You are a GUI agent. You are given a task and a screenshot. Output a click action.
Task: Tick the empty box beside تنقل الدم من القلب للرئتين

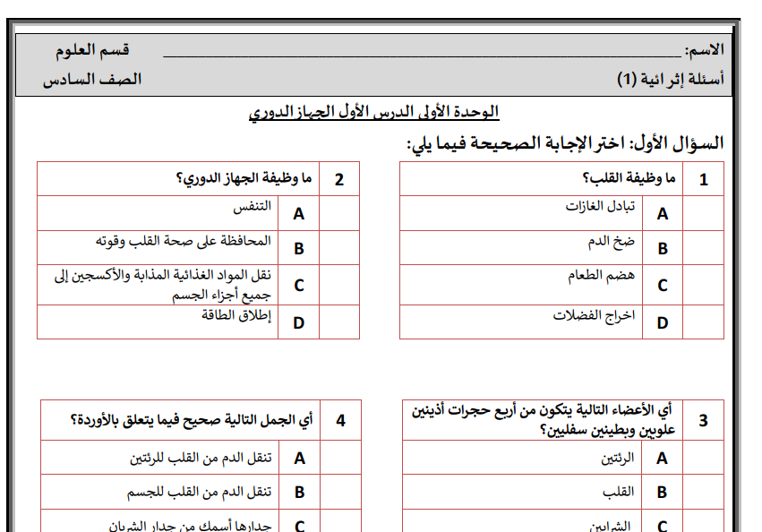(341, 458)
